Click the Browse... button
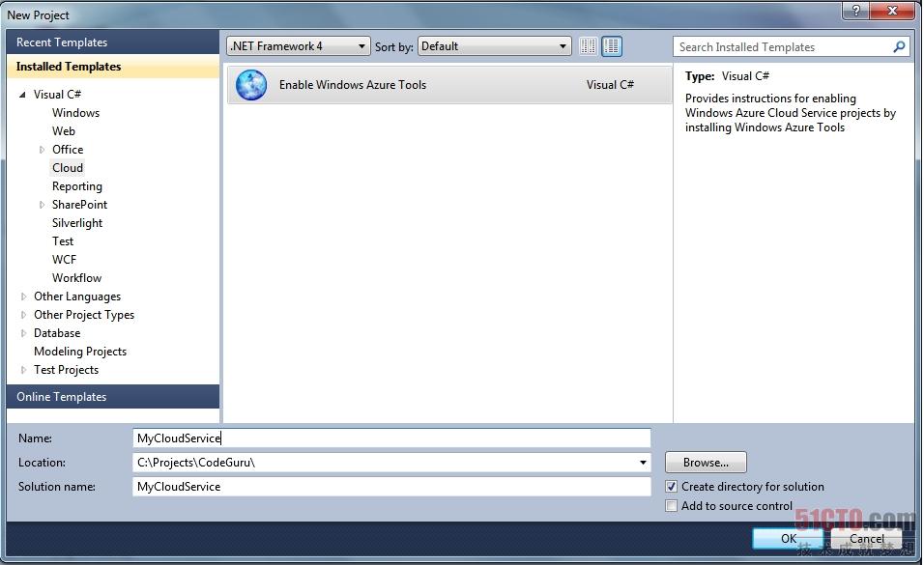The height and width of the screenshot is (565, 924). pyautogui.click(x=706, y=463)
